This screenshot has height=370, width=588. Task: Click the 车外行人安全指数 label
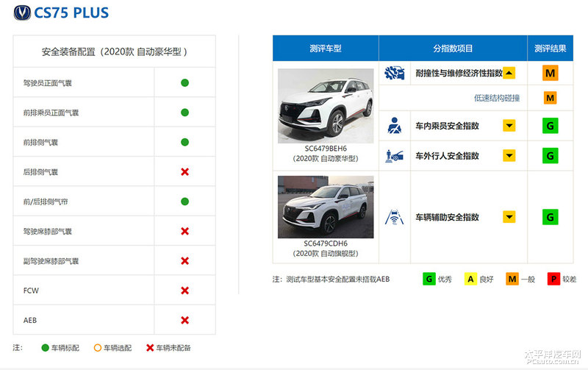pyautogui.click(x=447, y=156)
